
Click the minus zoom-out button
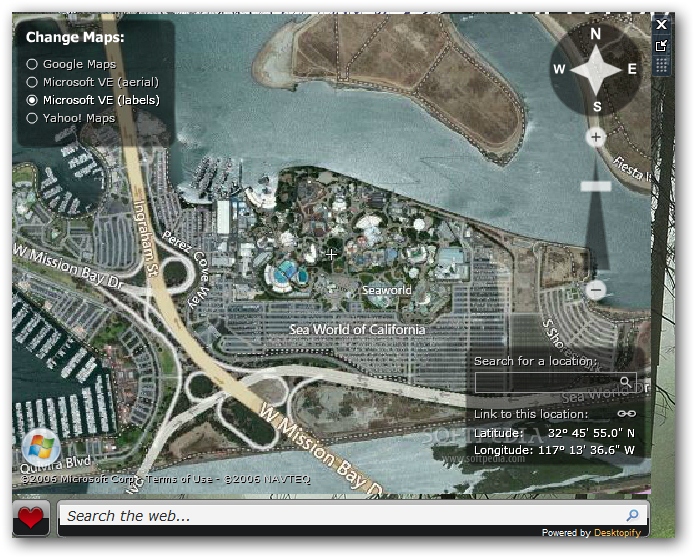596,290
